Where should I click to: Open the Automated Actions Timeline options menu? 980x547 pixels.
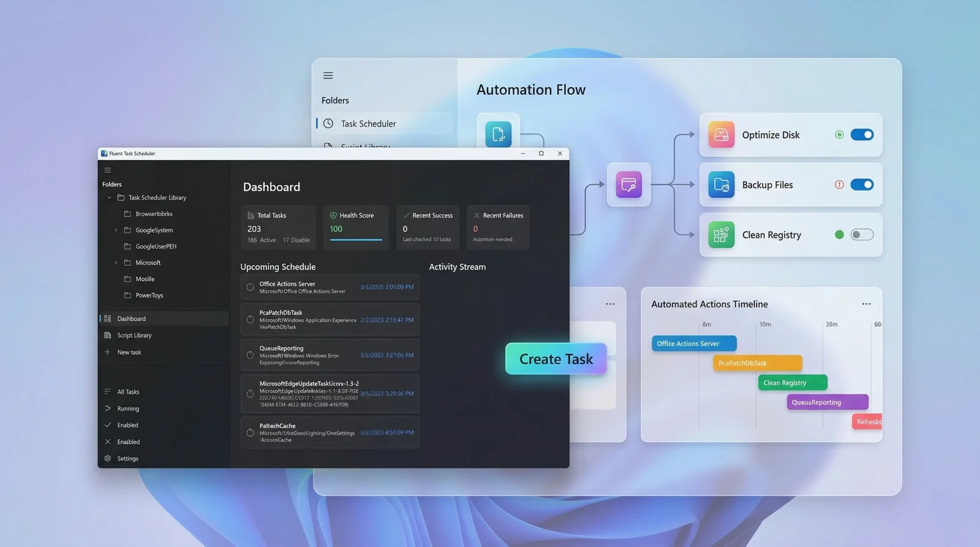[x=866, y=304]
